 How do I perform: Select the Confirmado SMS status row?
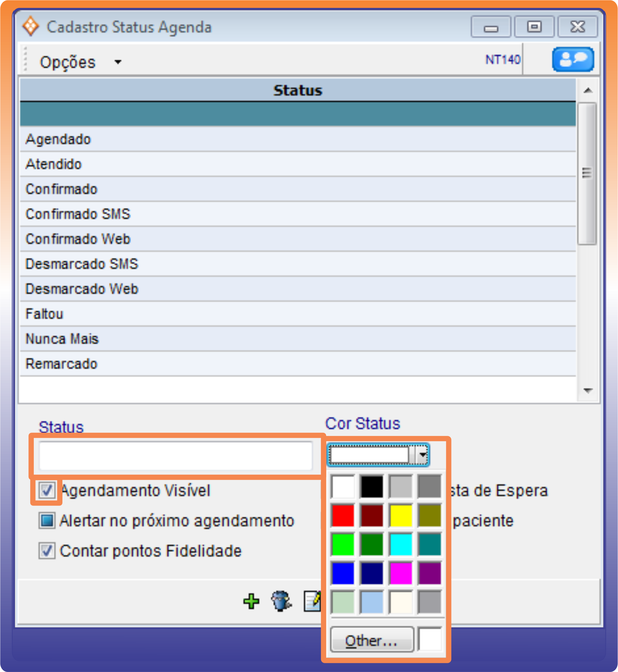tap(78, 214)
